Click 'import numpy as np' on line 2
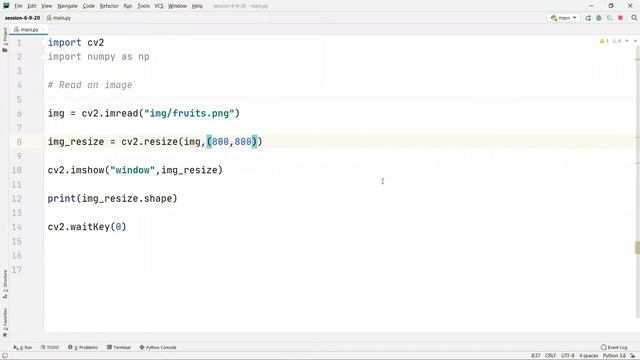640x360 pixels. [98, 57]
